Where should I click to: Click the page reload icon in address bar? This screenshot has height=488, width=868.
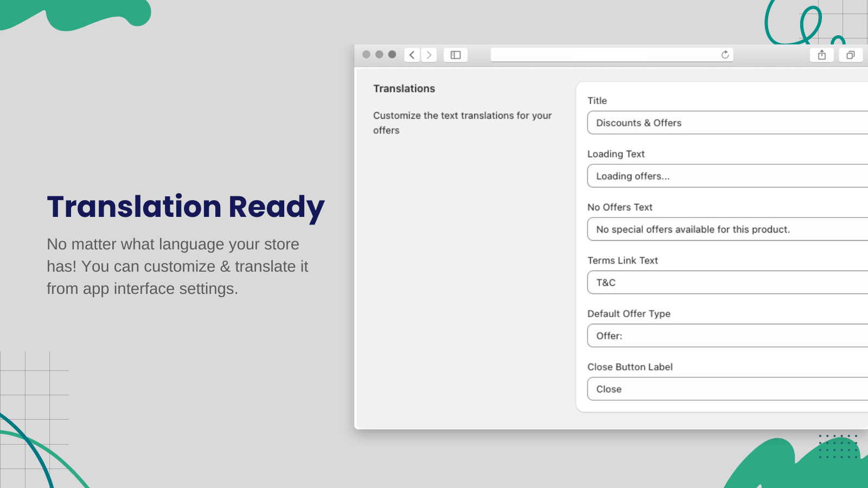pyautogui.click(x=725, y=54)
